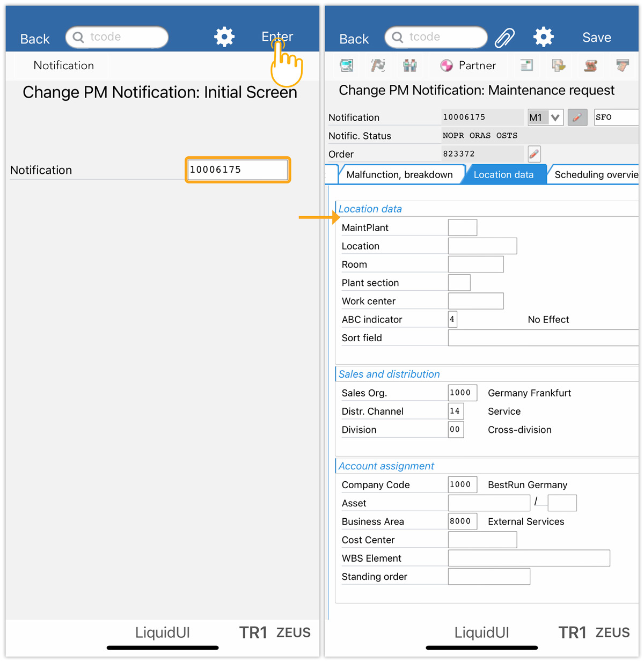Tap Enter on the Initial Screen
644x662 pixels.
click(x=277, y=36)
